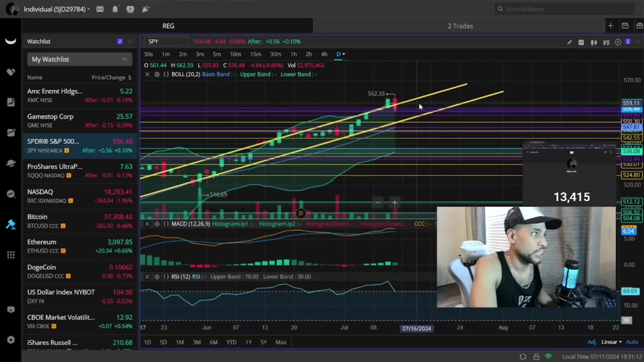Screen dimensions: 644x362
Task: Hide the RSI indicator via eye icon
Action: click(157, 277)
